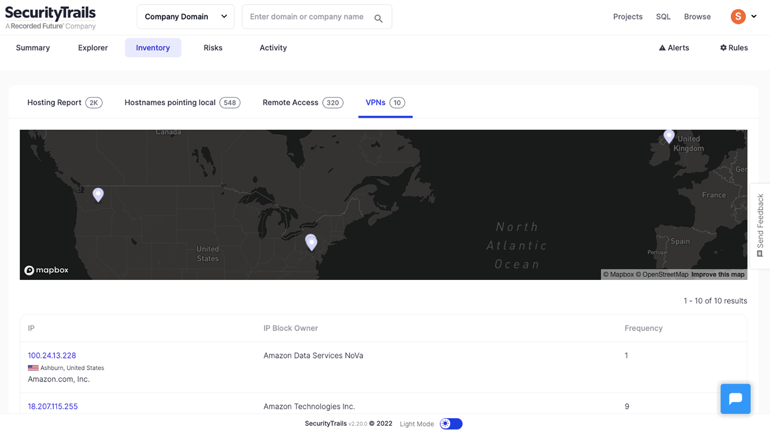Select the Remote Access tab

coord(302,103)
